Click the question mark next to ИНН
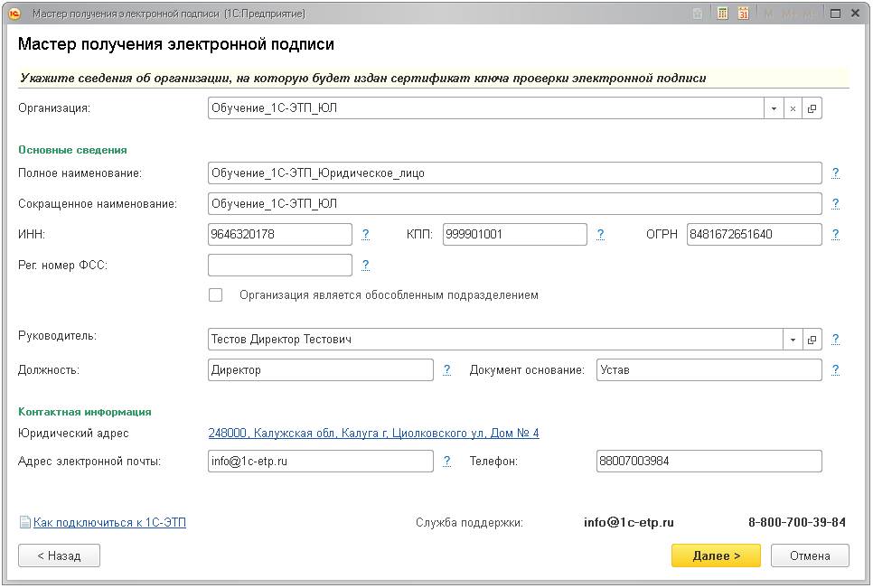873x588 pixels. (366, 235)
